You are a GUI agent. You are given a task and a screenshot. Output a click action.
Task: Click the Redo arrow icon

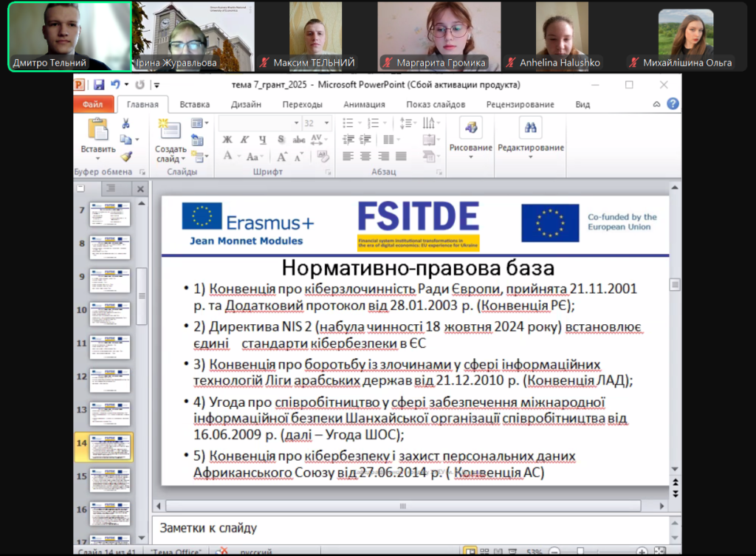[x=140, y=85]
